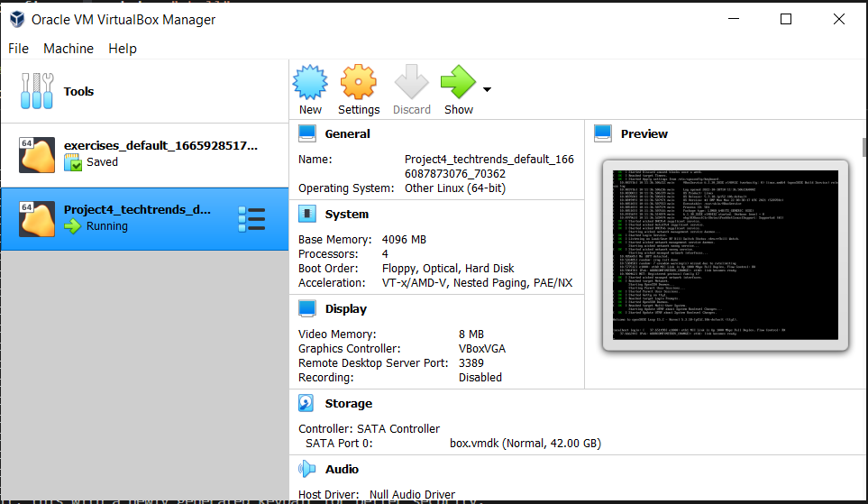Click the System section chip icon

coord(307,214)
